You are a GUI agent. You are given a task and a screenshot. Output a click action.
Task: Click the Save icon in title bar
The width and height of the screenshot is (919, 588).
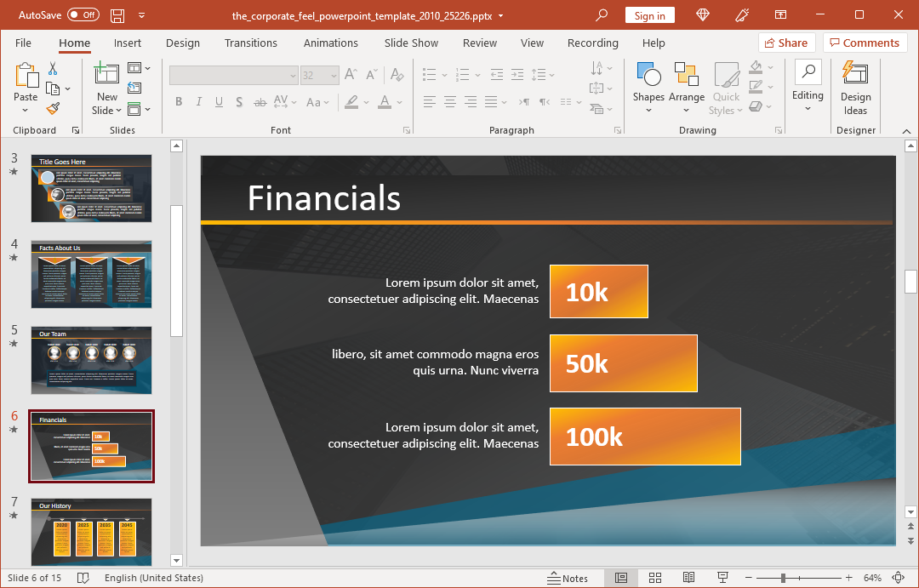[117, 15]
